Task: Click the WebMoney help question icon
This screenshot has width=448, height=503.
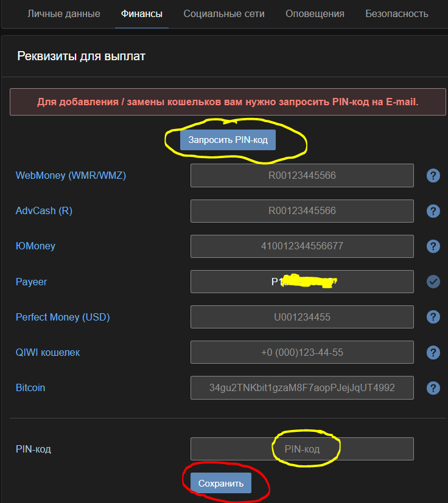Action: coord(433,176)
